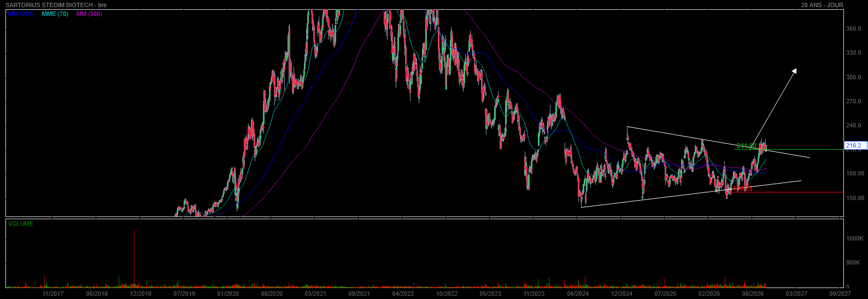Click the 09/2027 date axis label
Screen dimensions: 868x299
(840, 294)
